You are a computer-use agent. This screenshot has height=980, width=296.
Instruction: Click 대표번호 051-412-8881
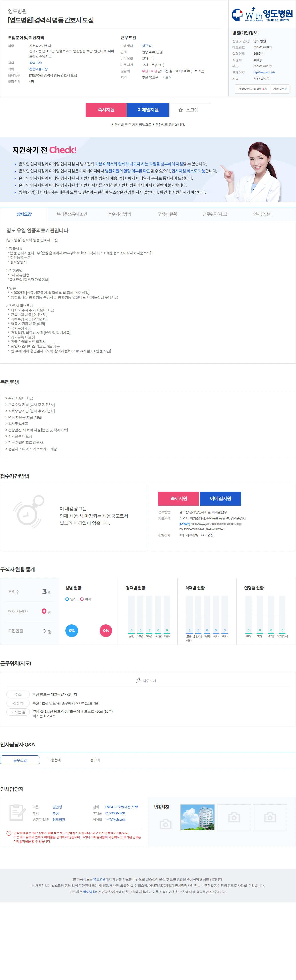[263, 47]
